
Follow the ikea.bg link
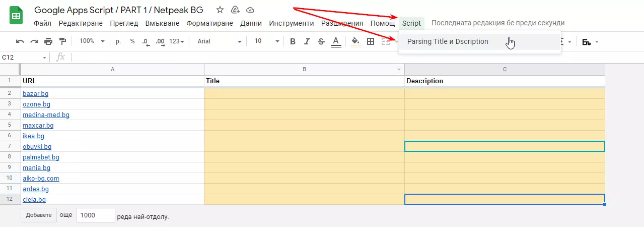coord(33,136)
